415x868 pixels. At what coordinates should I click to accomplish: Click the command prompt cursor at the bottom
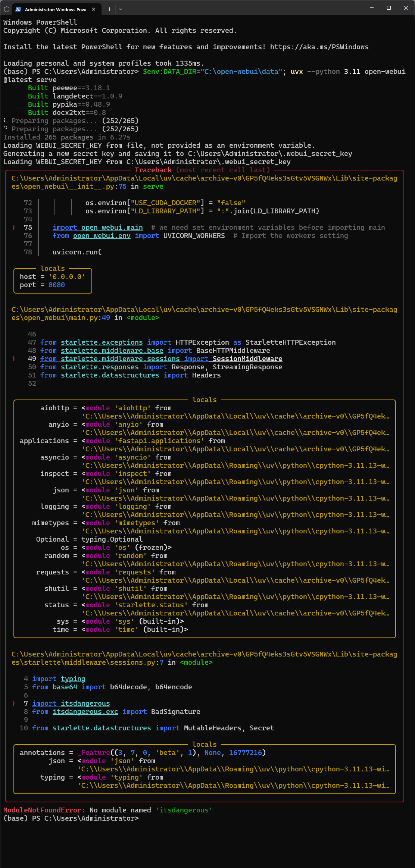point(143,818)
